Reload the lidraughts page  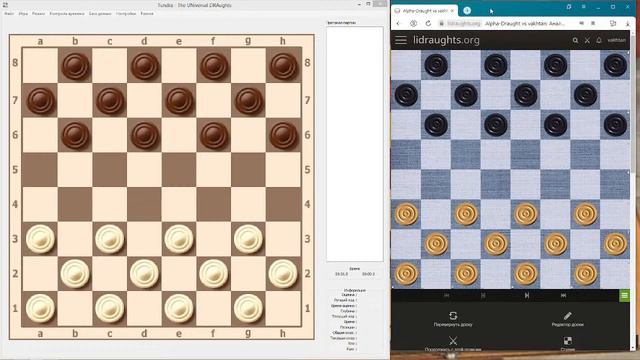point(428,24)
